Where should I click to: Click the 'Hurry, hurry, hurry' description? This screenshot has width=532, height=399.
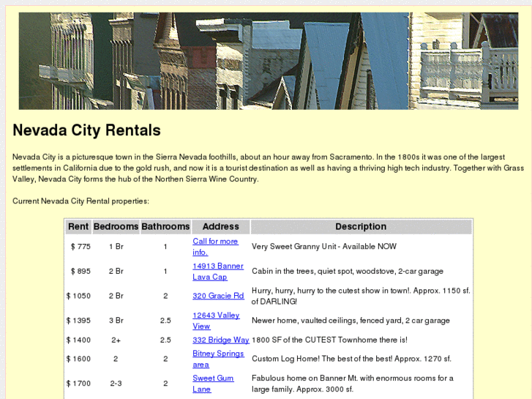click(361, 296)
